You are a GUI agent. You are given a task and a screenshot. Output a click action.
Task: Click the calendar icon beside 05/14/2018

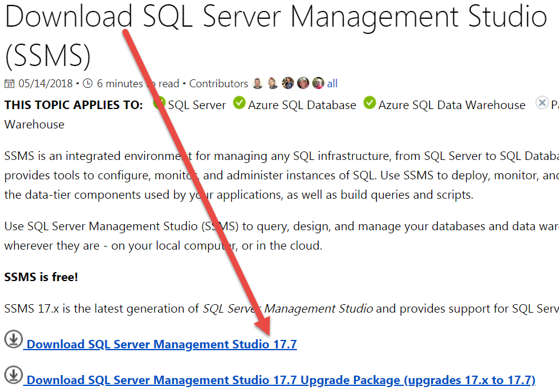coord(10,84)
